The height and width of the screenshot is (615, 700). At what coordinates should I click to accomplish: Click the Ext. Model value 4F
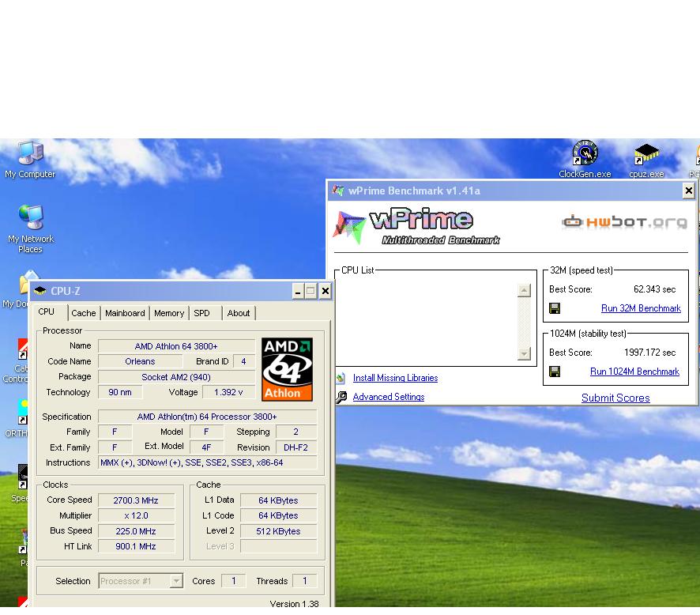tap(206, 447)
